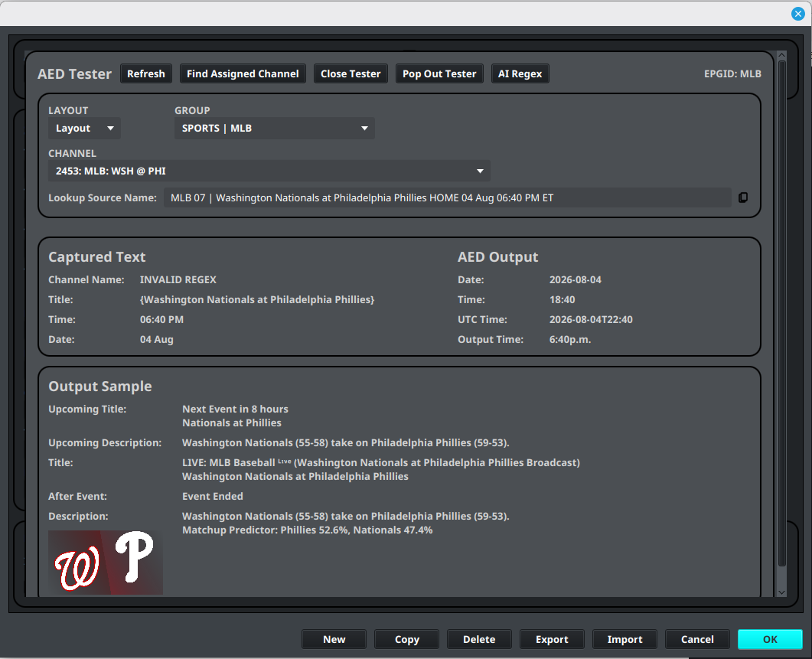
Task: Click the Import button
Action: coord(624,639)
